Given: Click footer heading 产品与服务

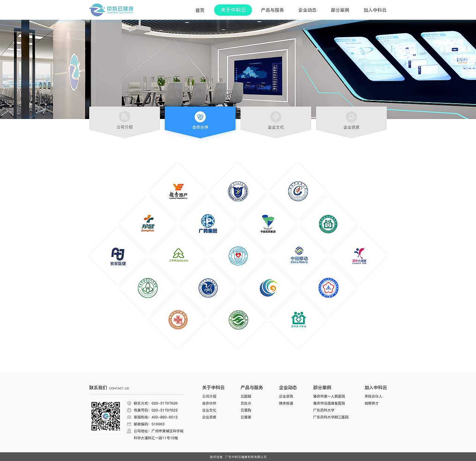Looking at the screenshot, I should point(252,387).
